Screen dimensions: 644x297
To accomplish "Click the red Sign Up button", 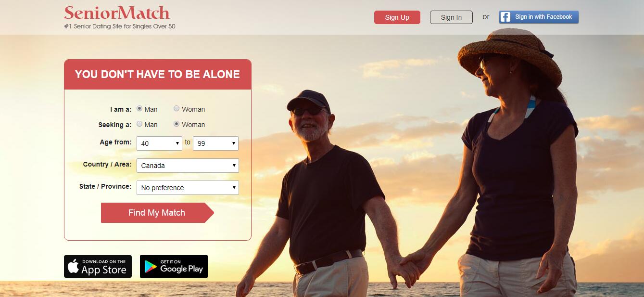I will (397, 17).
